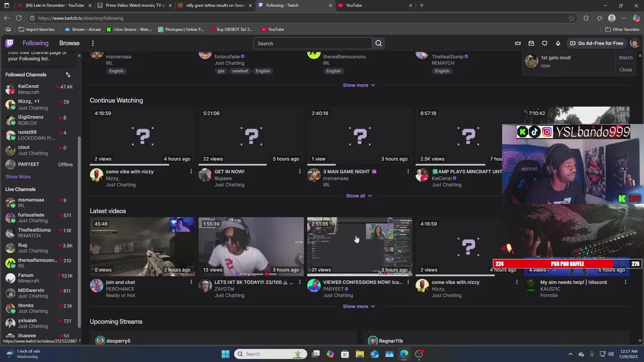The height and width of the screenshot is (362, 644).
Task: Click the Twitch logo home icon
Action: (10, 43)
